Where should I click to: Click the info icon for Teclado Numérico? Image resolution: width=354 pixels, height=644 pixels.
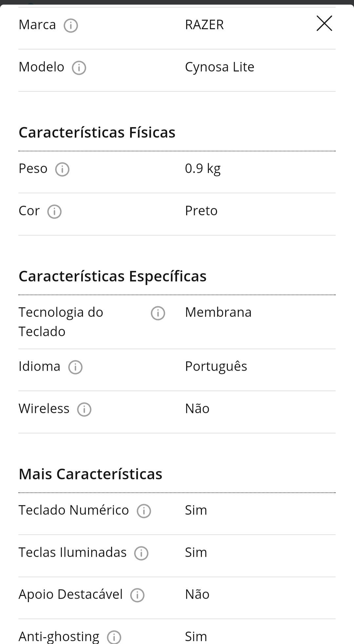coord(144,511)
